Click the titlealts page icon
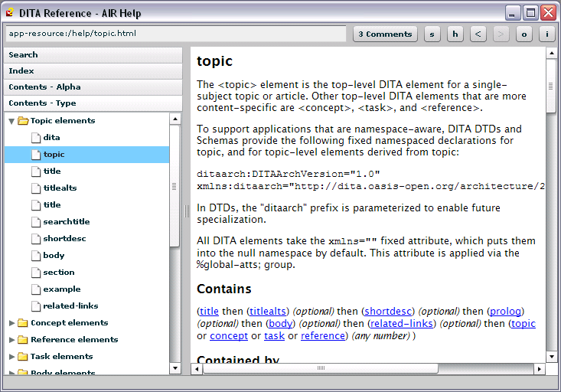The width and height of the screenshot is (561, 392). pos(36,188)
